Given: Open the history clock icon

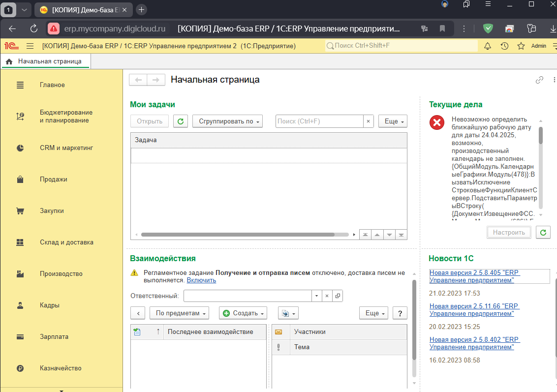Looking at the screenshot, I should [504, 46].
